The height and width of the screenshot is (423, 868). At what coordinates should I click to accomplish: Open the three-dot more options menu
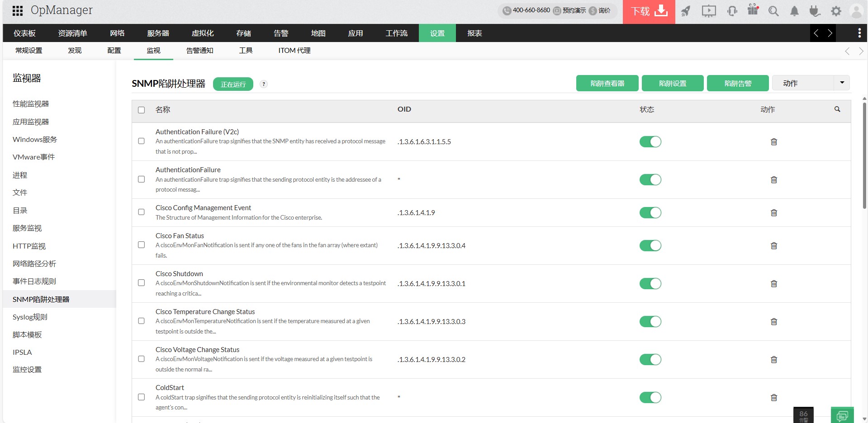(x=859, y=33)
